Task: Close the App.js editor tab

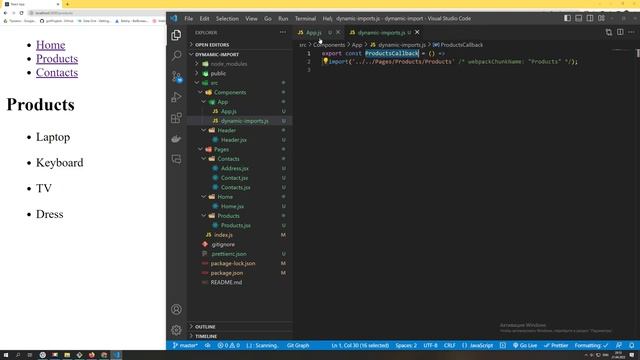Action: coord(338,32)
